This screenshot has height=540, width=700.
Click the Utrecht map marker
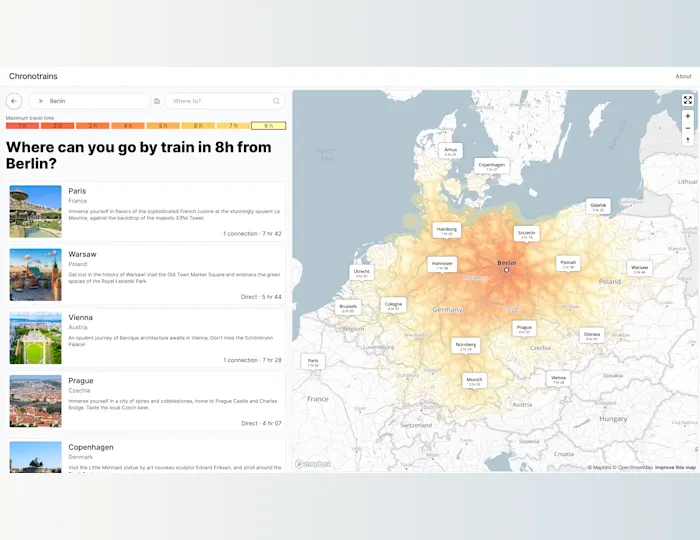362,273
